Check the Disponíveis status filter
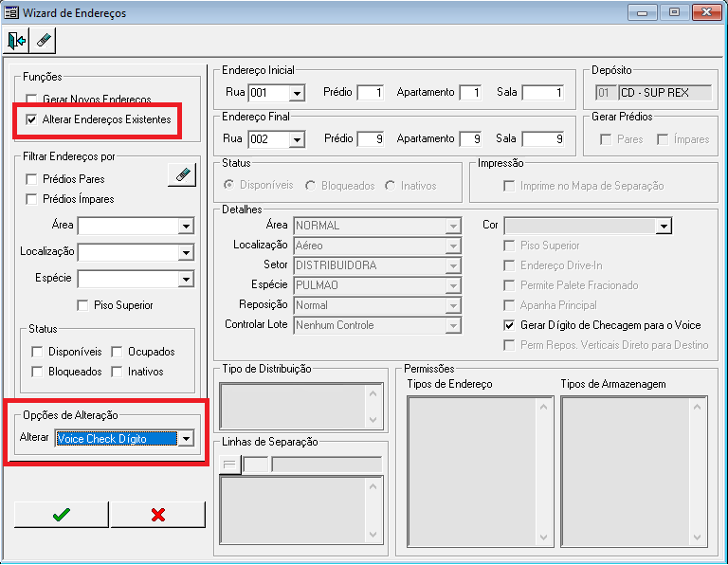Image resolution: width=728 pixels, height=565 pixels. (37, 352)
